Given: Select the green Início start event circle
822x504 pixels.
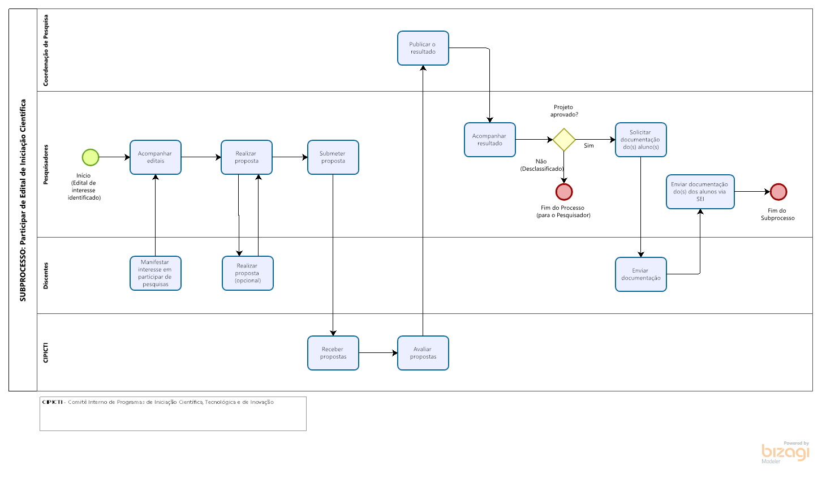Looking at the screenshot, I should tap(91, 157).
